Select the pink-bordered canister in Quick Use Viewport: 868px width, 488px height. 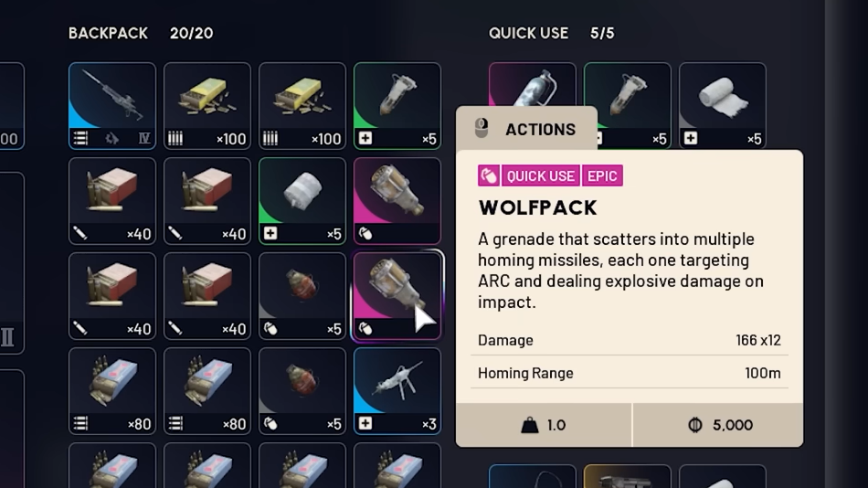[x=532, y=84]
